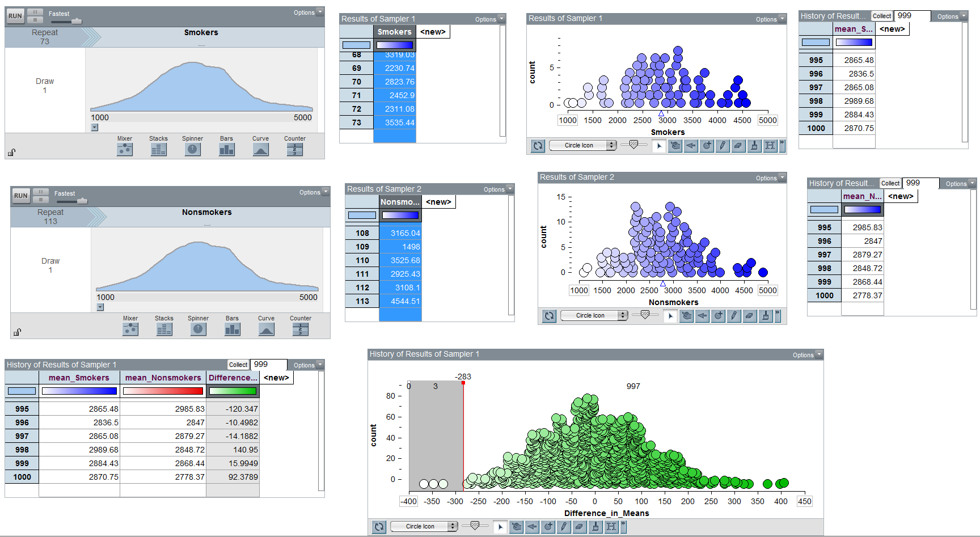Click the <new> attribute cell in Sampler 2 results
Image resolution: width=980 pixels, height=537 pixels.
pos(438,202)
